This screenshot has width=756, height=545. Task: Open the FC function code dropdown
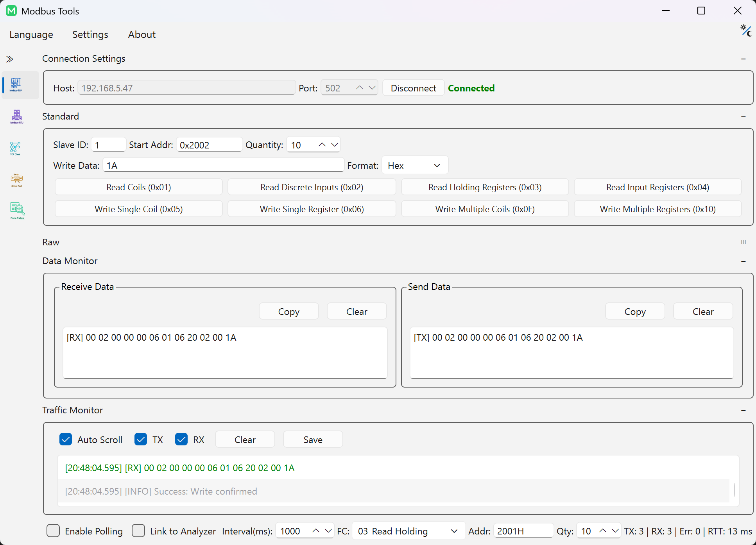[x=408, y=531]
